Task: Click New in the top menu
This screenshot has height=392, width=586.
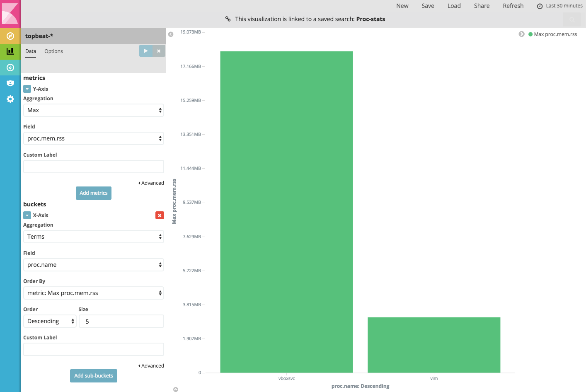Action: tap(402, 6)
